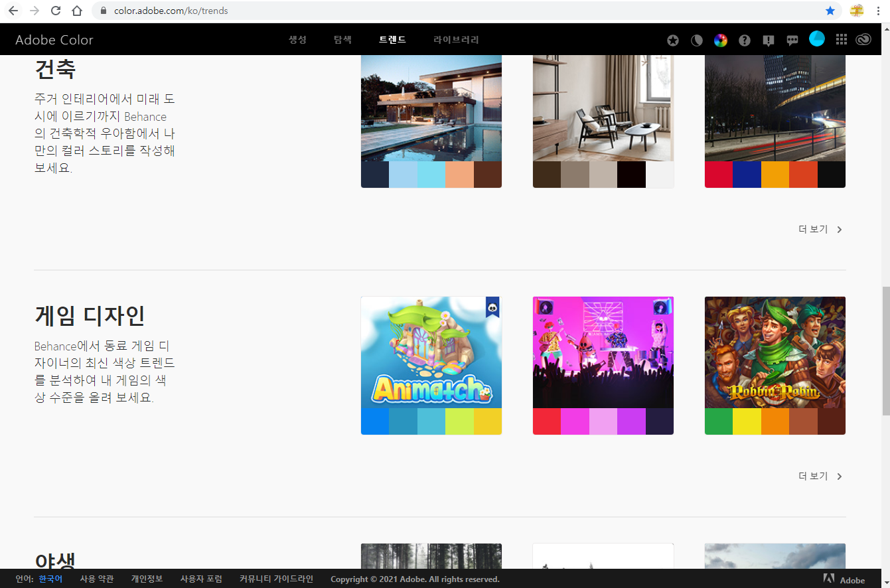This screenshot has height=588, width=890.
Task: Go back with the browser back arrow
Action: (x=13, y=11)
